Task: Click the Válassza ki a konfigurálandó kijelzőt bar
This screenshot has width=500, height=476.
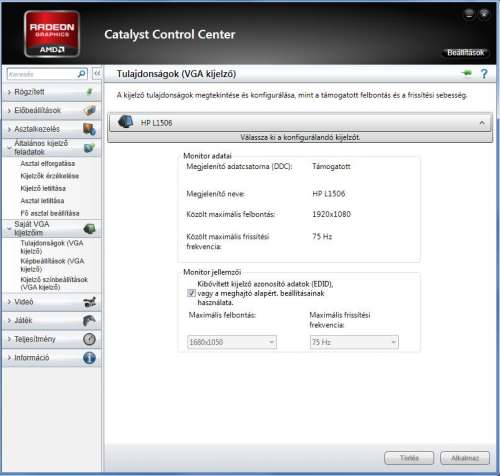Action: (x=300, y=137)
